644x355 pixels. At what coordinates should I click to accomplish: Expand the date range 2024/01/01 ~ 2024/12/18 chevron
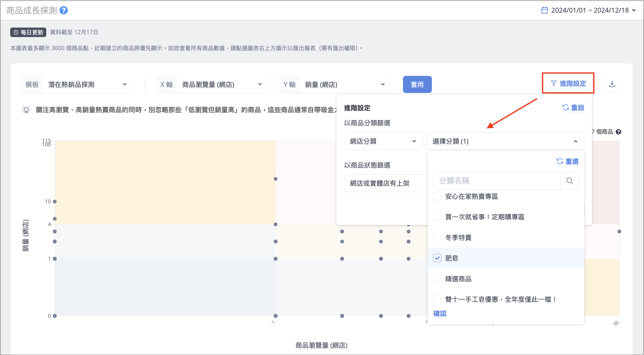pyautogui.click(x=634, y=10)
